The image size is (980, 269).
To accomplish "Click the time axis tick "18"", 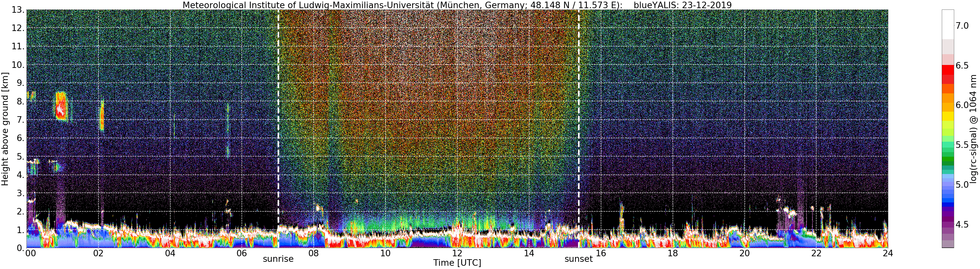I will pyautogui.click(x=673, y=253).
